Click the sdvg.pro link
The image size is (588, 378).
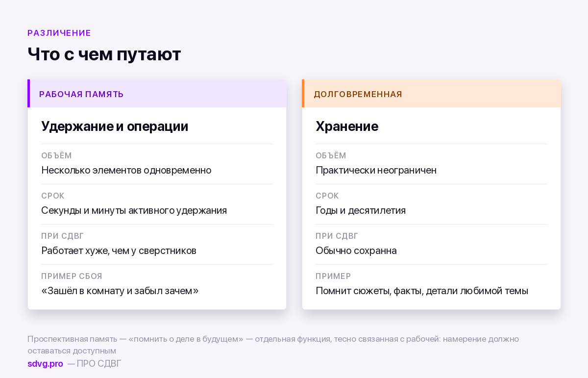click(x=45, y=364)
